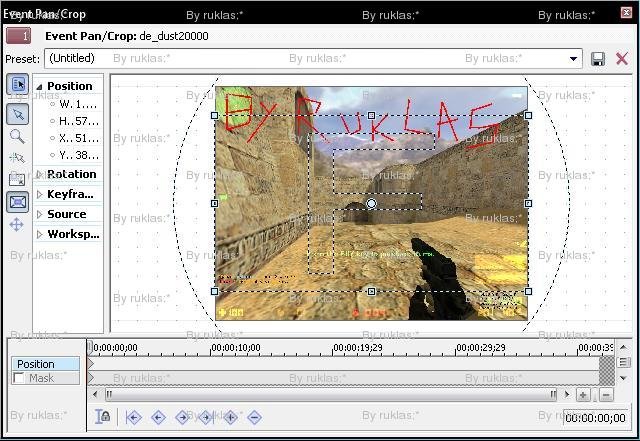This screenshot has height=441, width=640.
Task: Click the Show Properties tool icon
Action: [18, 85]
